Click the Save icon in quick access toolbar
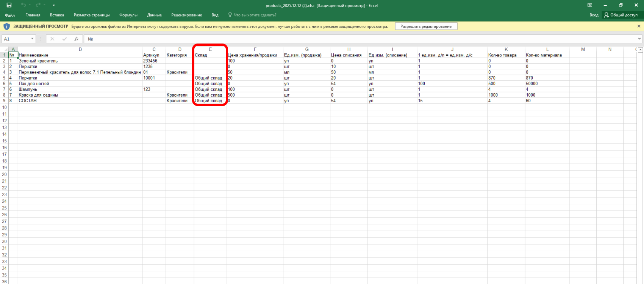The height and width of the screenshot is (284, 644). pyautogui.click(x=9, y=5)
